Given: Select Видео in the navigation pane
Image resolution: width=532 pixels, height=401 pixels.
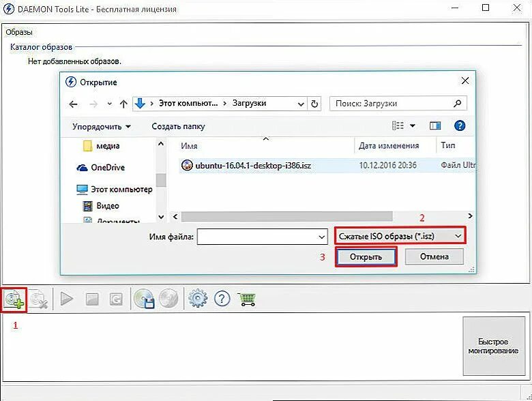Looking at the screenshot, I should [x=101, y=205].
